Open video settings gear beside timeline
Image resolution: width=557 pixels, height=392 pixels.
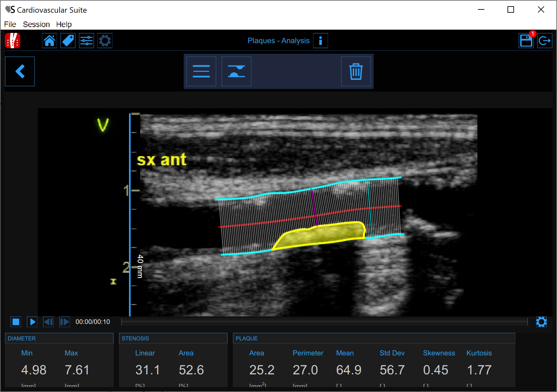[541, 322]
